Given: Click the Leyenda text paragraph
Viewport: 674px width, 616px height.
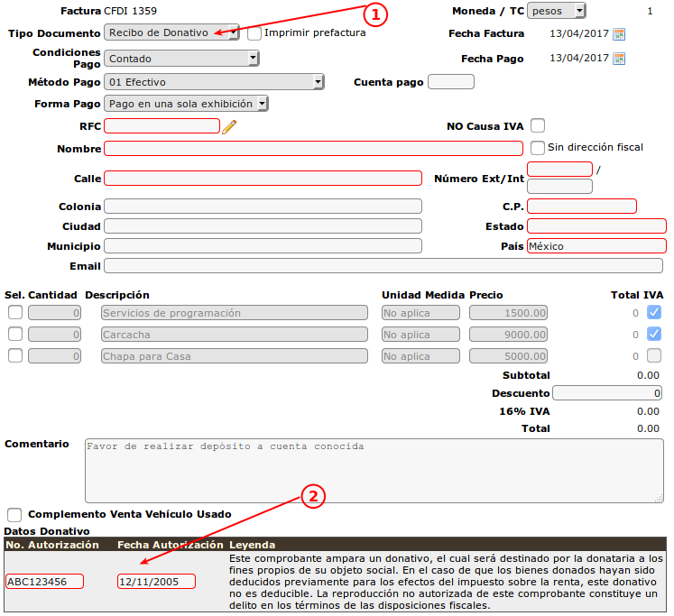Looking at the screenshot, I should [x=446, y=582].
